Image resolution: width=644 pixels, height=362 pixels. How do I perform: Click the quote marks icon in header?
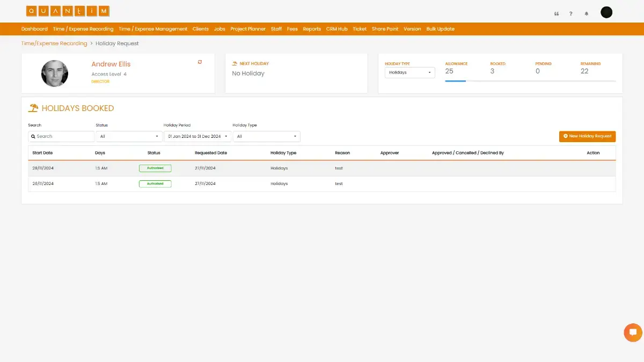[x=556, y=13]
